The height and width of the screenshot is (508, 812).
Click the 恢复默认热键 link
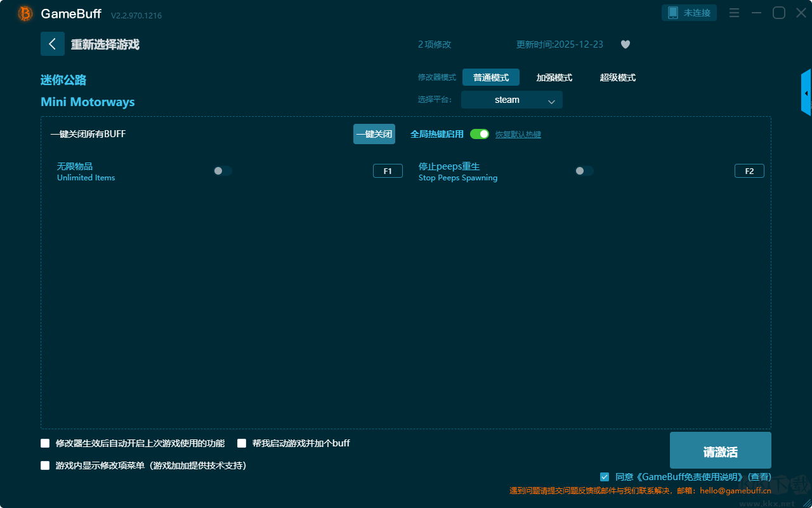point(518,135)
